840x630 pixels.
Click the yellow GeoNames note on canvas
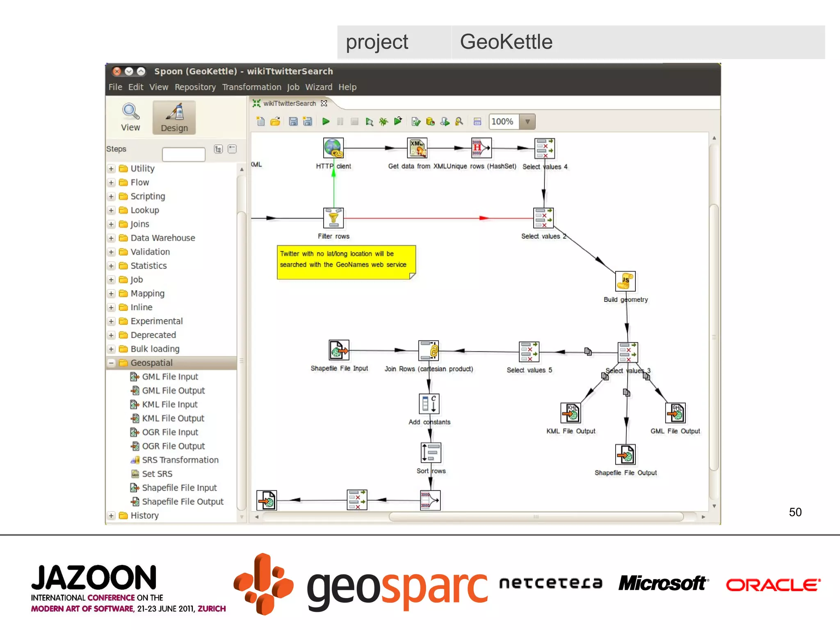(x=346, y=262)
